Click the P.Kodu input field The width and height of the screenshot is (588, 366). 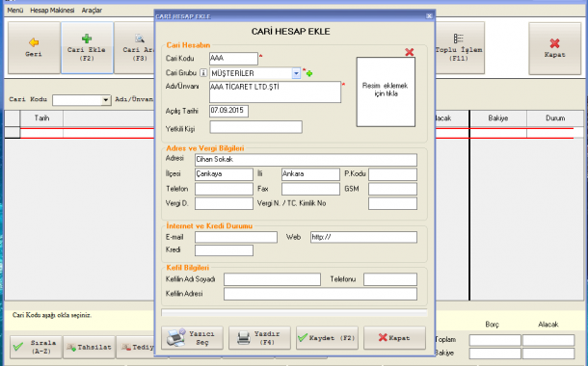coord(392,174)
